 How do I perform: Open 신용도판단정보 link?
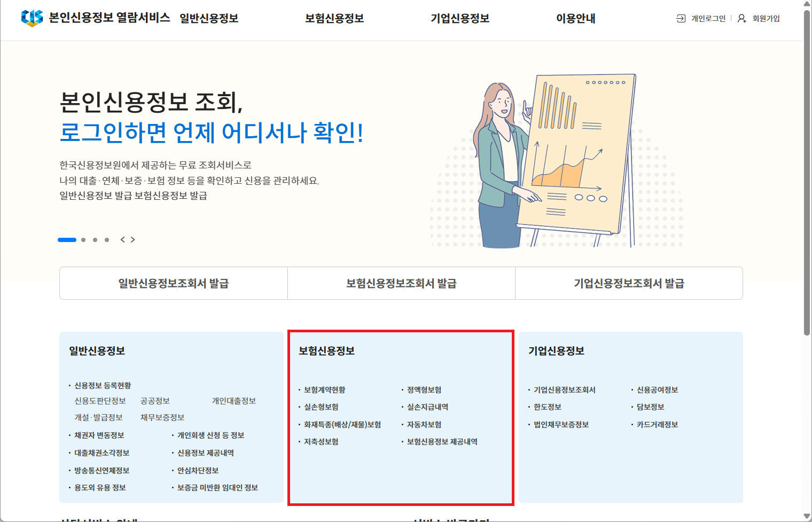100,401
